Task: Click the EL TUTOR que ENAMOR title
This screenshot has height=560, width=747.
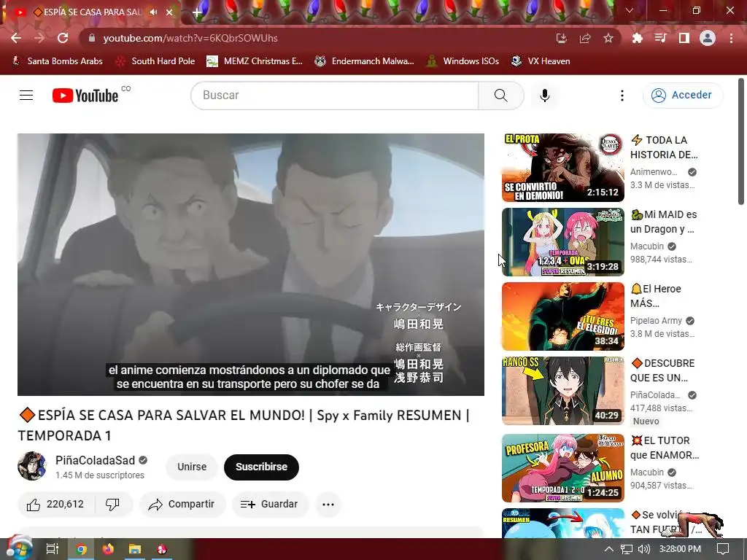Action: coord(665,448)
